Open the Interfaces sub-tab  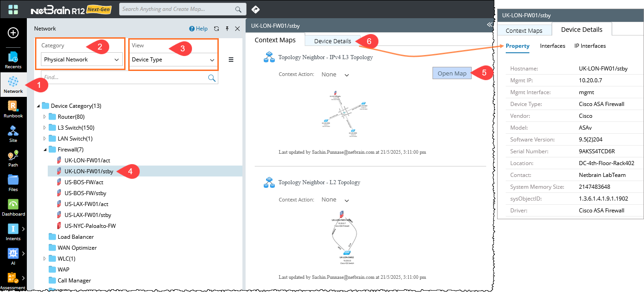(553, 46)
